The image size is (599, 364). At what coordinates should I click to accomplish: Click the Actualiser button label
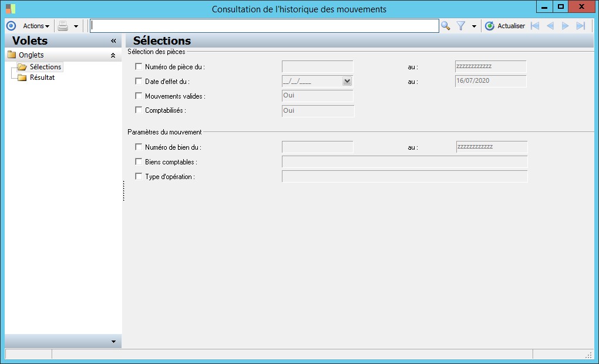point(511,26)
